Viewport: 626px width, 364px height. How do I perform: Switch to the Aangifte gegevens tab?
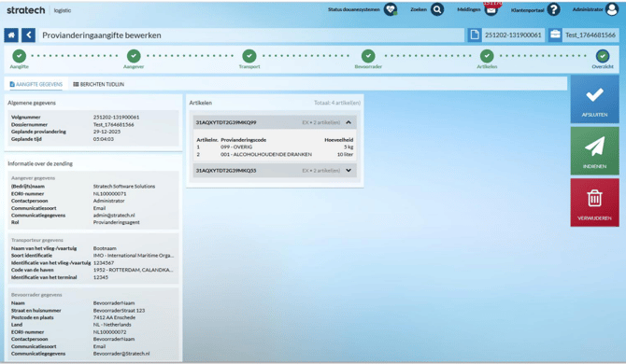click(x=36, y=84)
